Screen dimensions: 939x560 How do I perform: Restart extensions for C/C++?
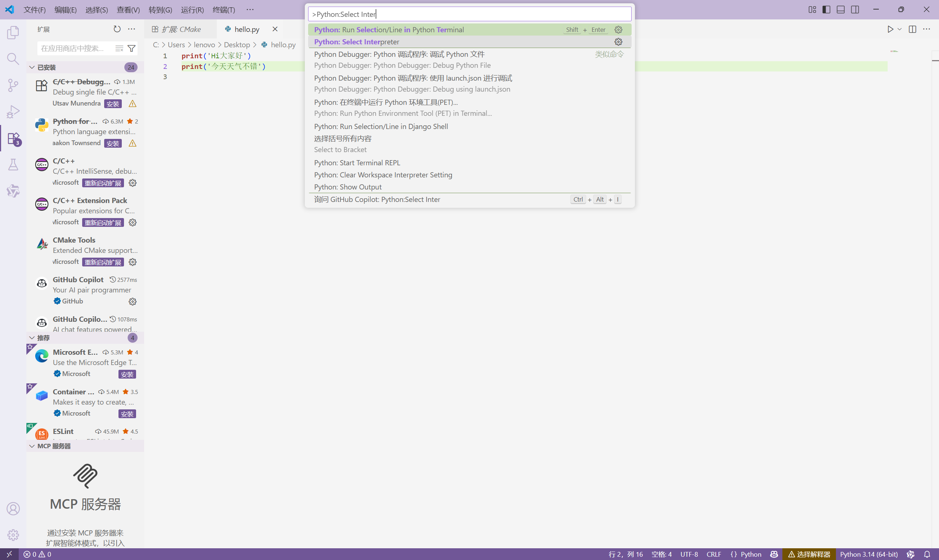click(103, 183)
